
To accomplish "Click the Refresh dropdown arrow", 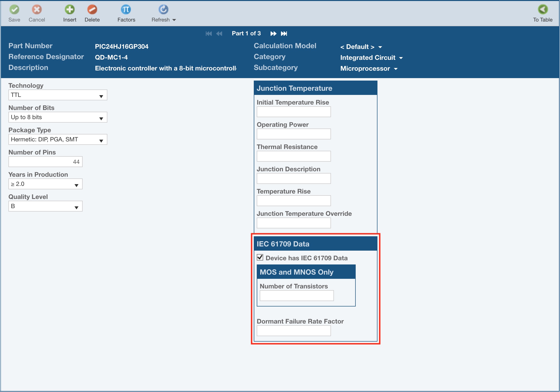I will pyautogui.click(x=174, y=20).
